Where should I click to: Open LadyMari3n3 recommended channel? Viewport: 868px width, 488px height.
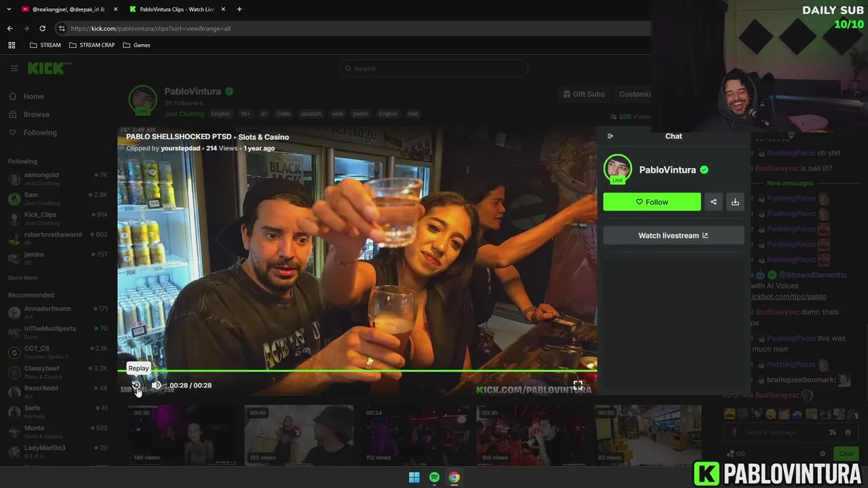[58, 451]
